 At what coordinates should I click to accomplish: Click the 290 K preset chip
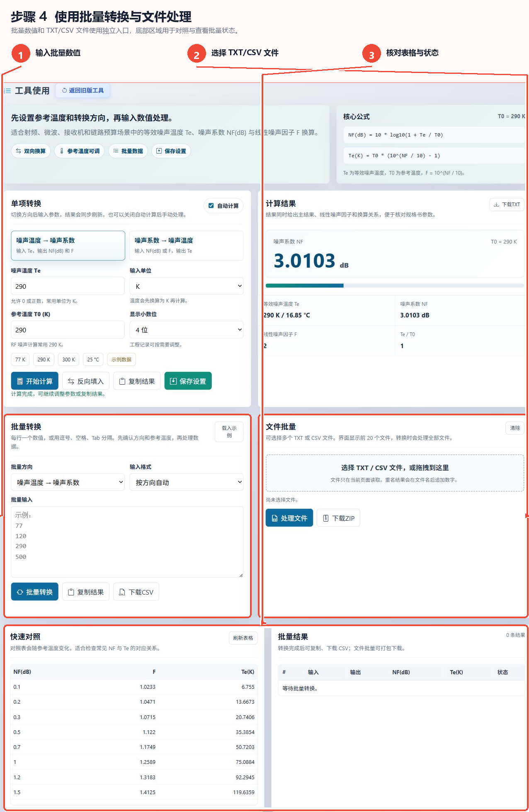point(44,359)
